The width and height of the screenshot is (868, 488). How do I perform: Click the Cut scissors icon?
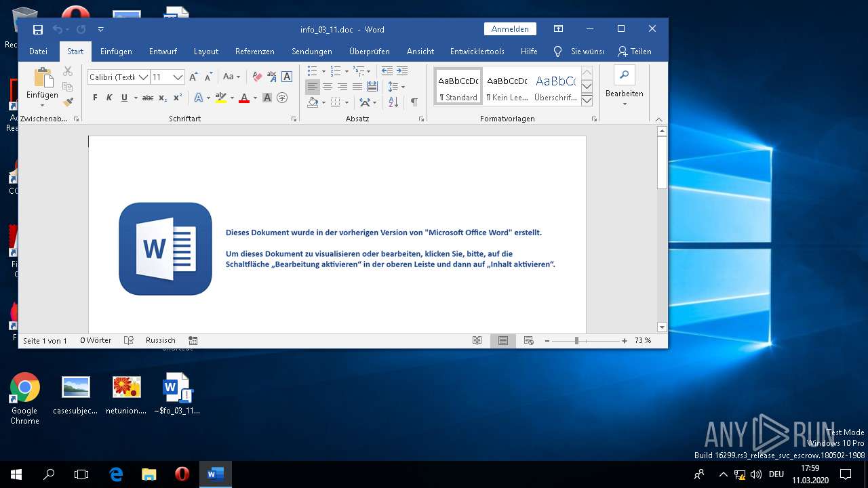67,71
